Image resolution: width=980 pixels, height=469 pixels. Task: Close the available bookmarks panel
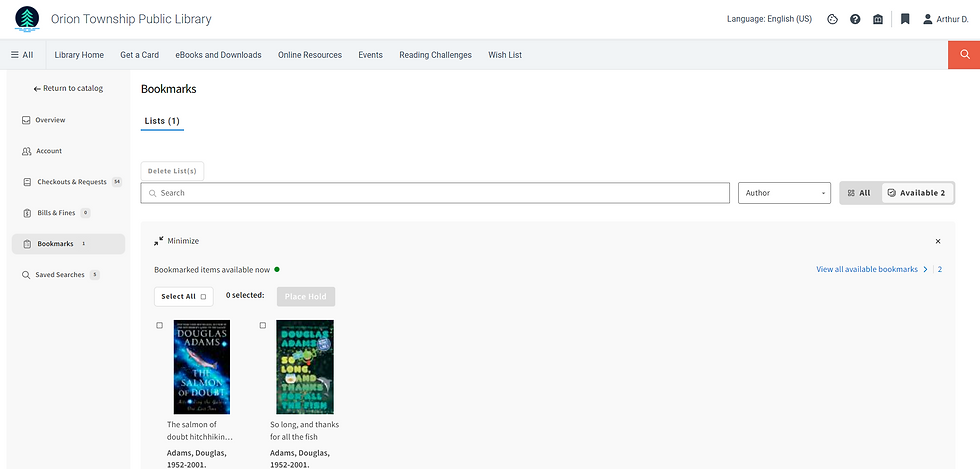pos(938,241)
